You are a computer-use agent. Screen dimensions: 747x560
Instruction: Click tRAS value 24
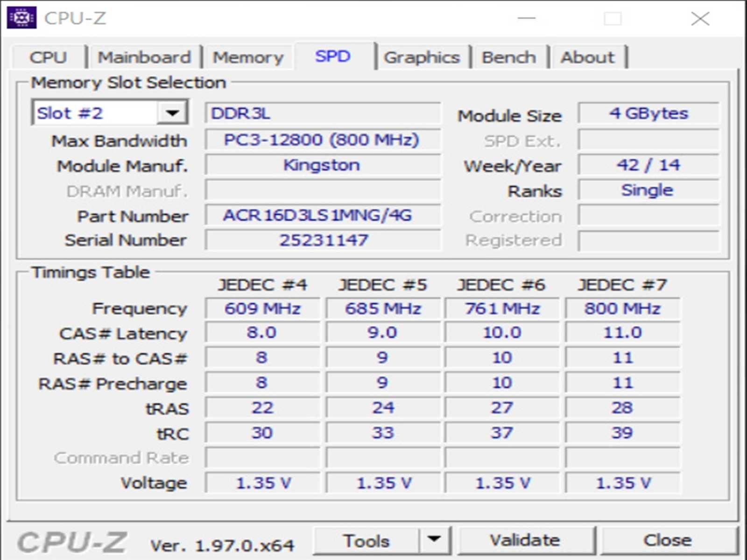[383, 408]
